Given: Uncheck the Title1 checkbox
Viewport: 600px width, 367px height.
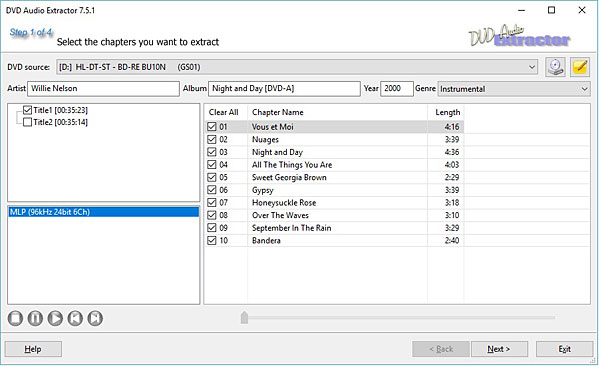Looking at the screenshot, I should click(27, 110).
